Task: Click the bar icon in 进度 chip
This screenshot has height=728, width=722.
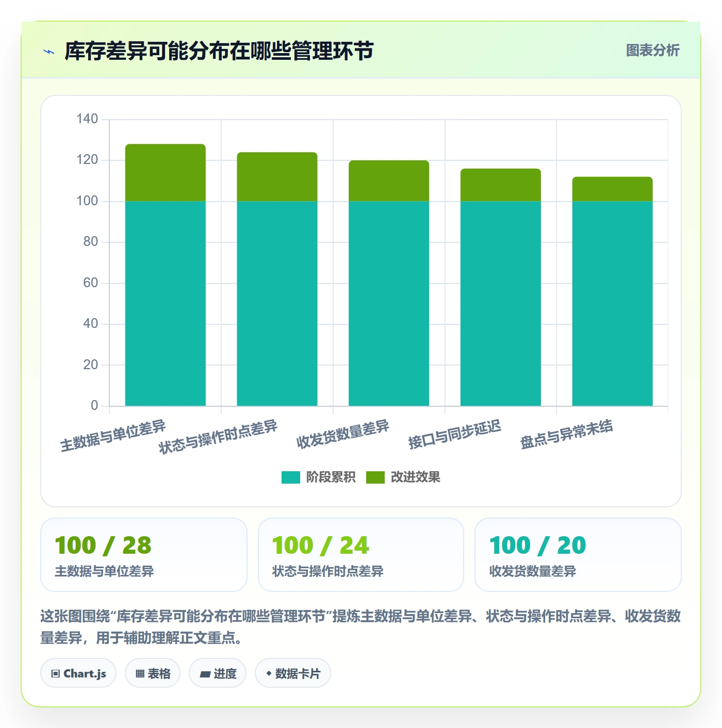Action: 205,674
